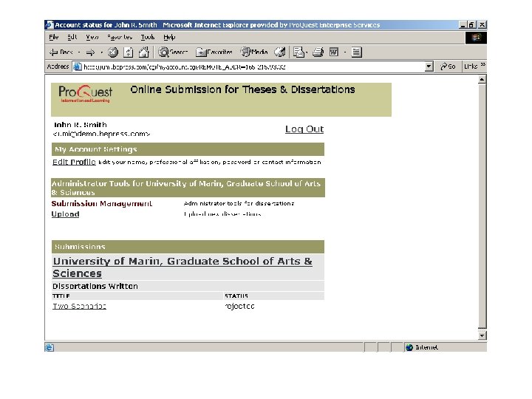Click the 'Administrator tools for dissertations' text
This screenshot has width=532, height=399.
tap(239, 204)
